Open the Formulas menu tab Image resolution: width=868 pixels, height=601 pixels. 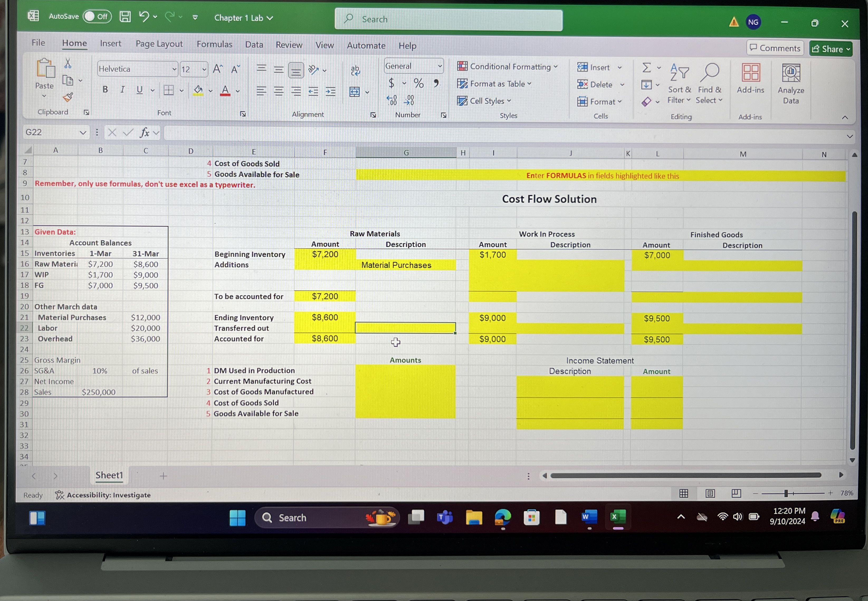click(x=214, y=44)
